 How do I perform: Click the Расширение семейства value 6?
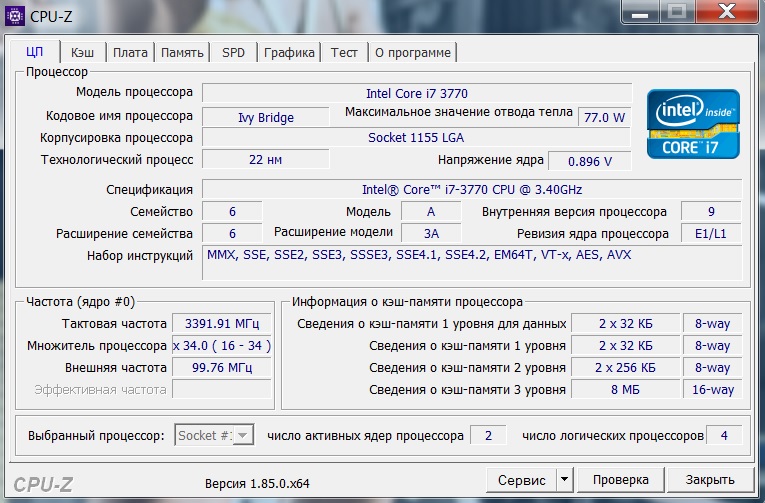(x=232, y=233)
